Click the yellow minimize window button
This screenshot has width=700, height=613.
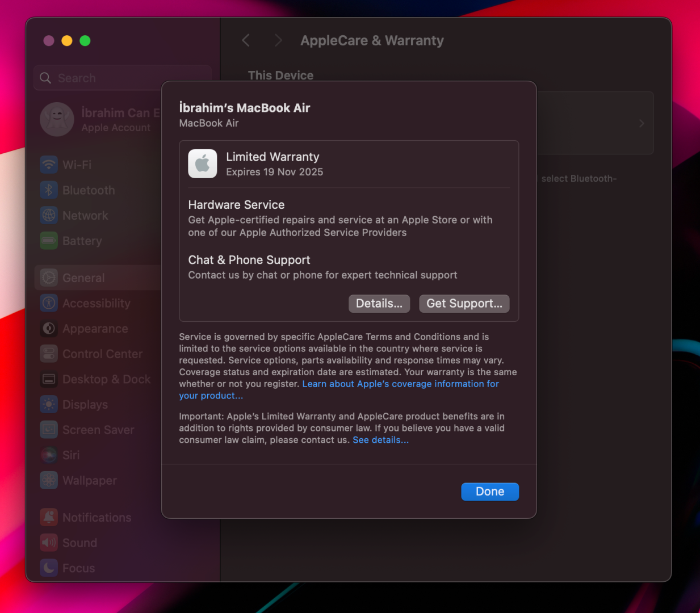tap(67, 40)
